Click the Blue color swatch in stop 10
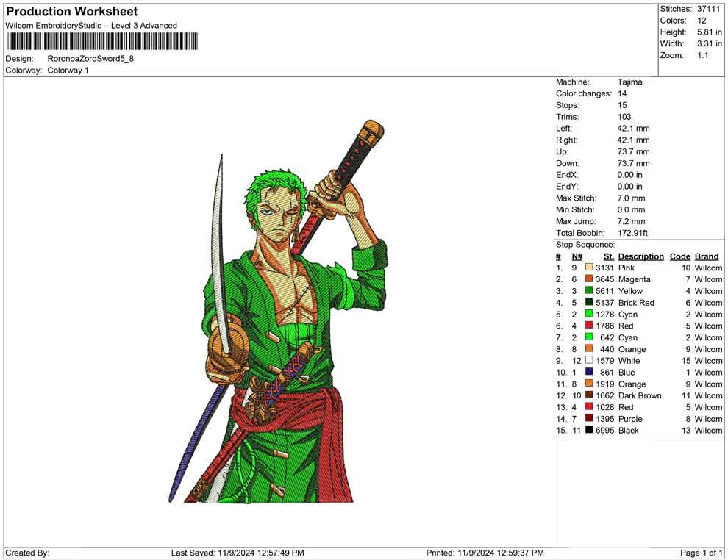 coord(589,373)
